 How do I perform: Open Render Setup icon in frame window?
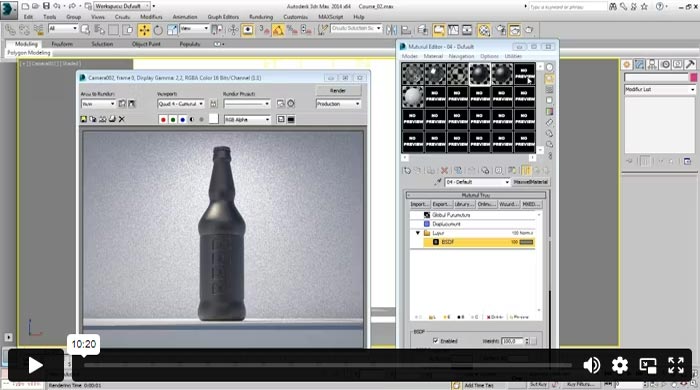point(280,104)
